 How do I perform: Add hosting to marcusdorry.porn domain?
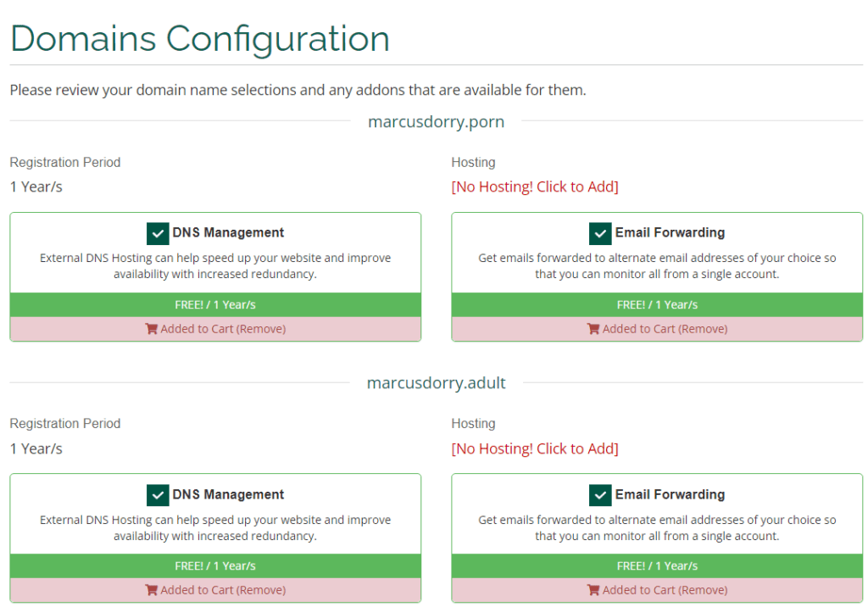point(535,187)
